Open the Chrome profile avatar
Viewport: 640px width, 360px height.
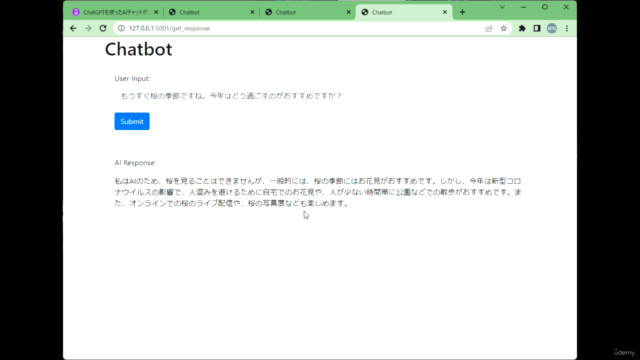click(x=552, y=28)
